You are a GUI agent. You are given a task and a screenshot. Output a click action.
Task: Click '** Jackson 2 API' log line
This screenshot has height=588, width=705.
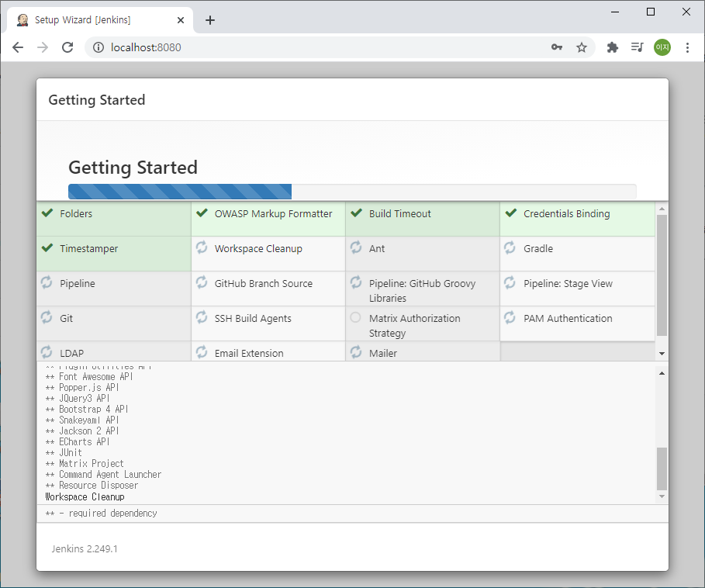tap(82, 431)
